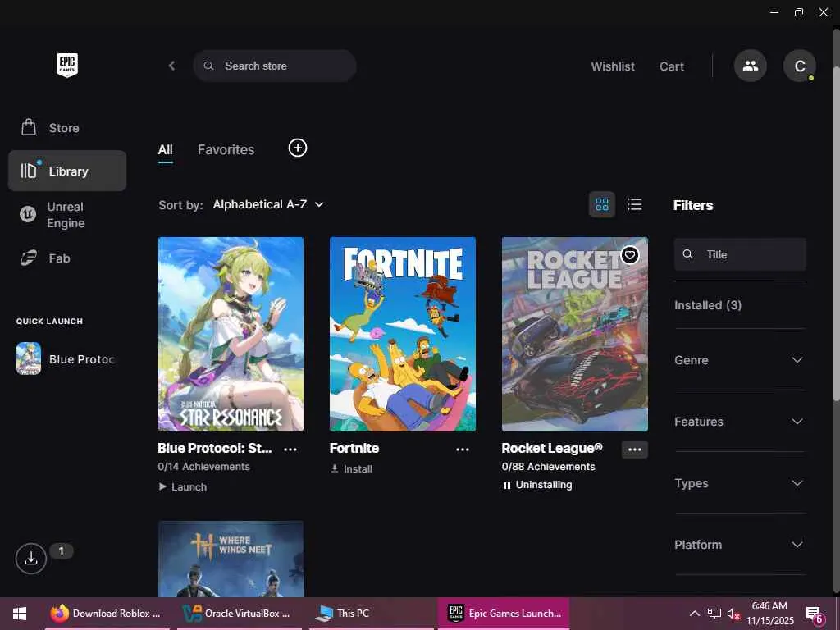Click the search magnifier icon in store search

(209, 66)
